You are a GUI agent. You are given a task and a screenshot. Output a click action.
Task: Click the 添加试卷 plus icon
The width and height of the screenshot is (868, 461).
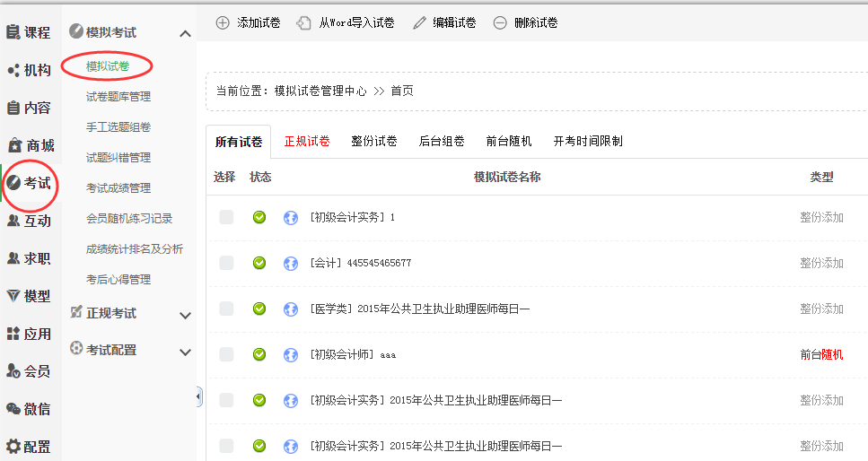(x=223, y=22)
